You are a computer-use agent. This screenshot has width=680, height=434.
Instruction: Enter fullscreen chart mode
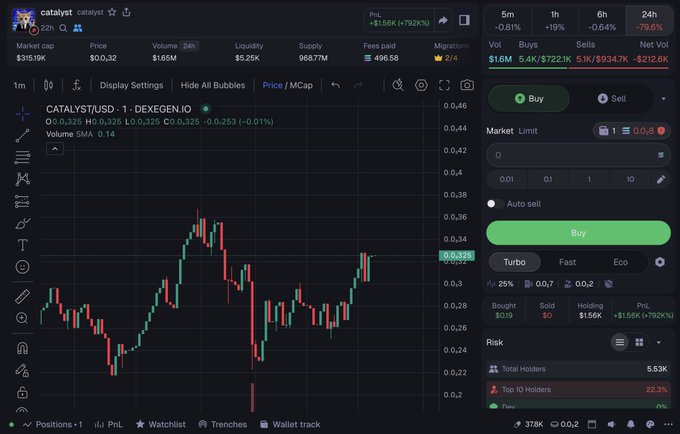click(x=444, y=85)
